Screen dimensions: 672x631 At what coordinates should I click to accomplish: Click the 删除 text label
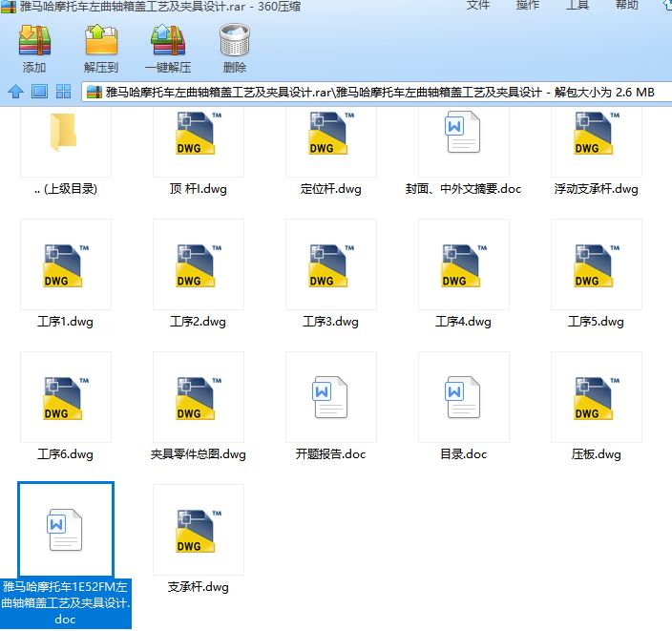(235, 68)
